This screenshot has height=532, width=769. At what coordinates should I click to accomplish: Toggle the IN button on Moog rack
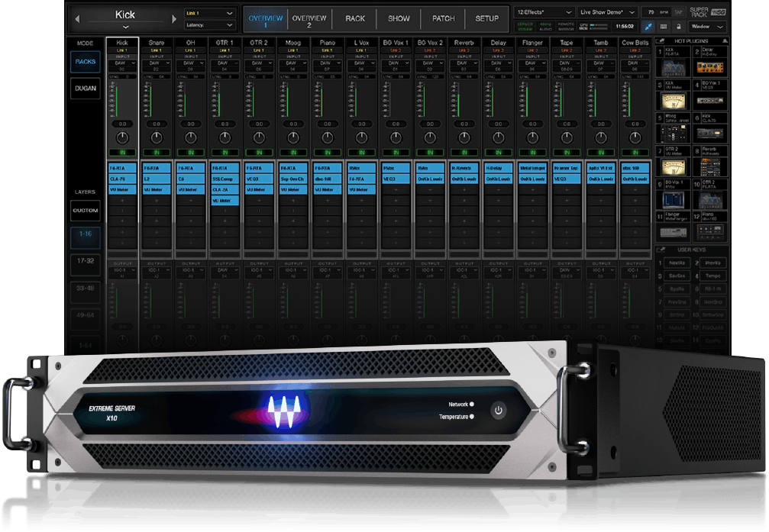tap(293, 153)
